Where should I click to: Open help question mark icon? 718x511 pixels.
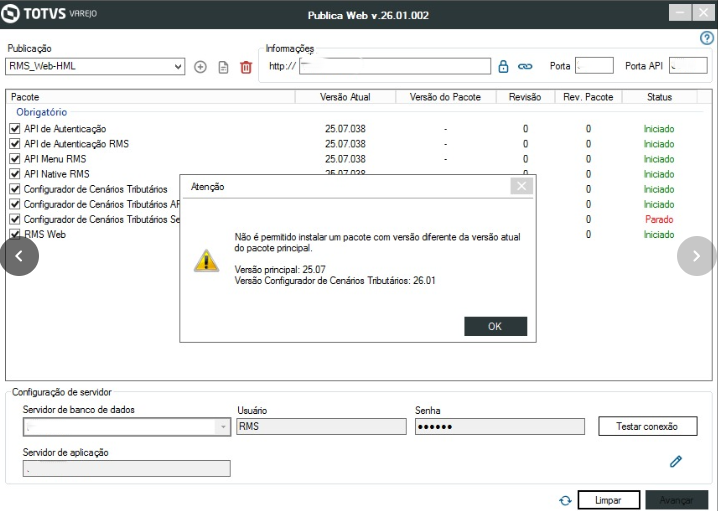pyautogui.click(x=707, y=38)
